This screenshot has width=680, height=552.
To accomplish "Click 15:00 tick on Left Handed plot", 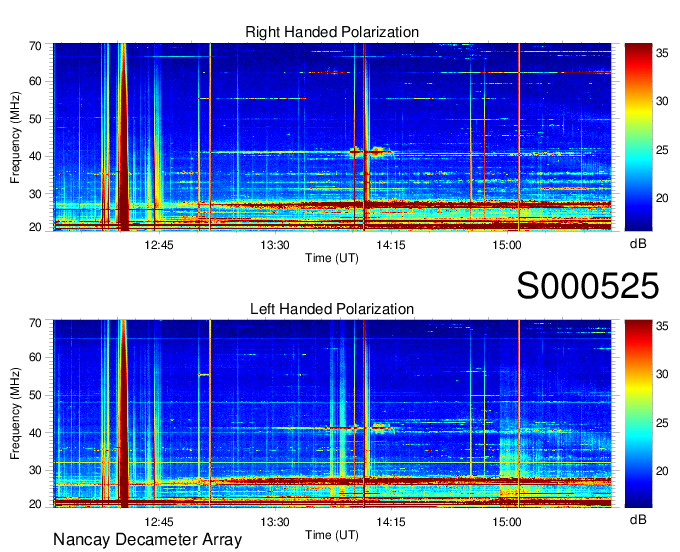I will pyautogui.click(x=507, y=522).
